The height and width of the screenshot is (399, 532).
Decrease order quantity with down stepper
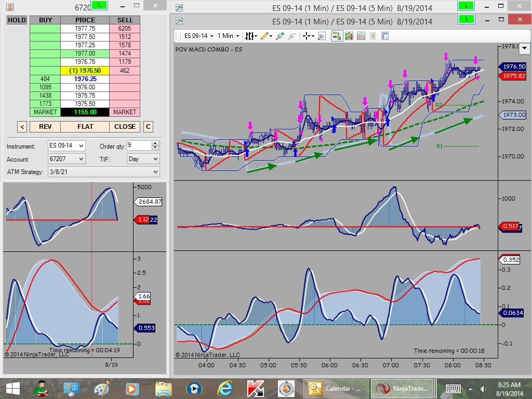[x=155, y=148]
